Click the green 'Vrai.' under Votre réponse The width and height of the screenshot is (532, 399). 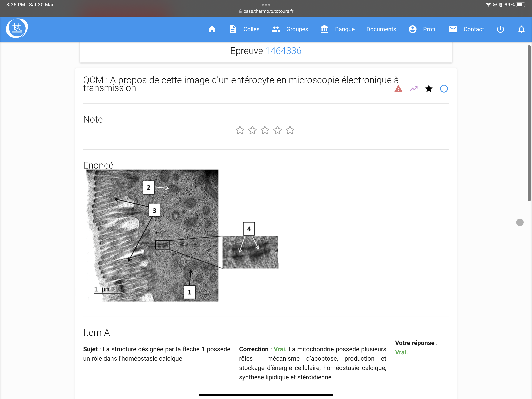[x=401, y=352]
